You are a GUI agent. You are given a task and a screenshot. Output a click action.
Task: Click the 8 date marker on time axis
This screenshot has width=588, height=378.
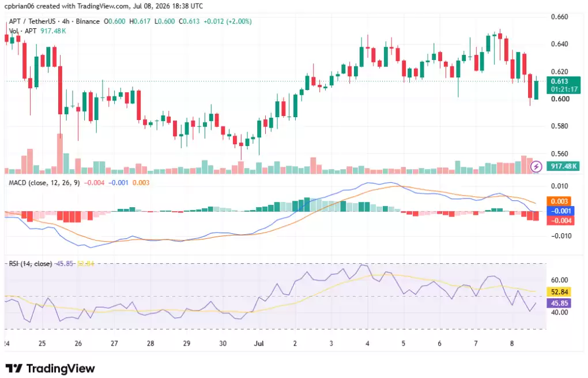(512, 343)
